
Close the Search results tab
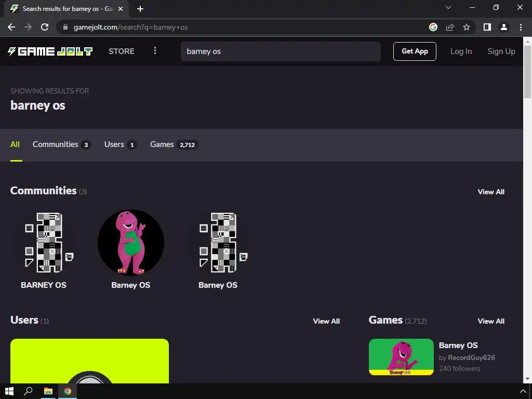click(121, 9)
